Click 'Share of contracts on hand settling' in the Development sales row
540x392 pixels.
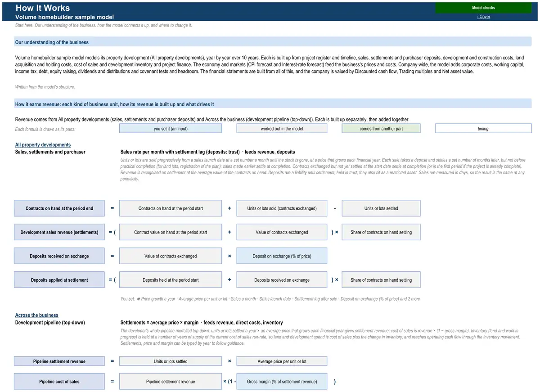(x=381, y=232)
